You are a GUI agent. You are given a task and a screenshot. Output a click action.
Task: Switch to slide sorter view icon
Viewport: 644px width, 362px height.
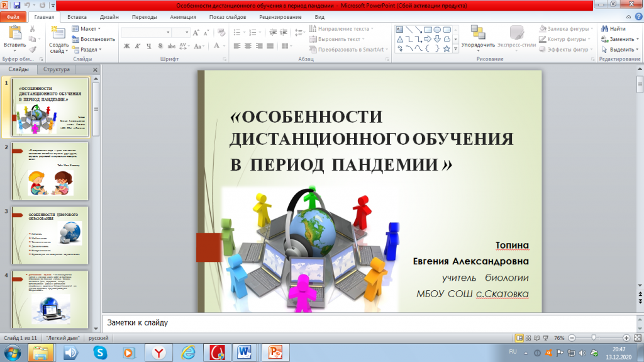pyautogui.click(x=528, y=337)
